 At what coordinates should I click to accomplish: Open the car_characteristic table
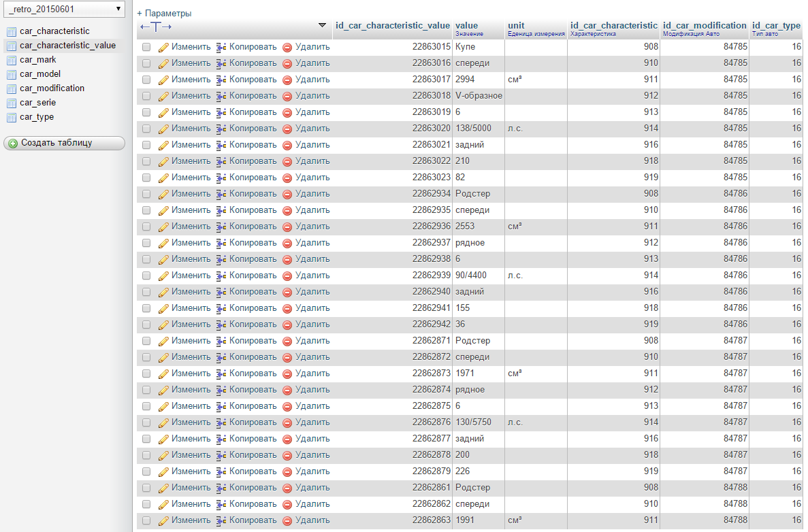(54, 31)
